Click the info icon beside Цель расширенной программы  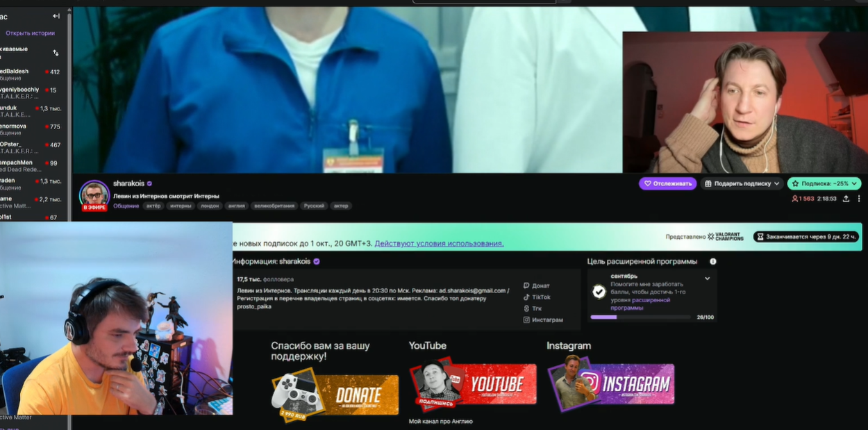pos(712,262)
